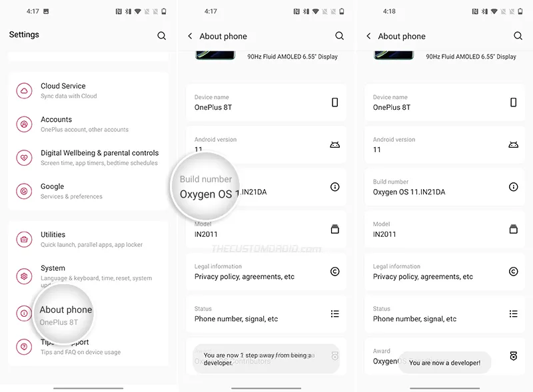Tap the System settings icon
533x392 pixels.
24,276
